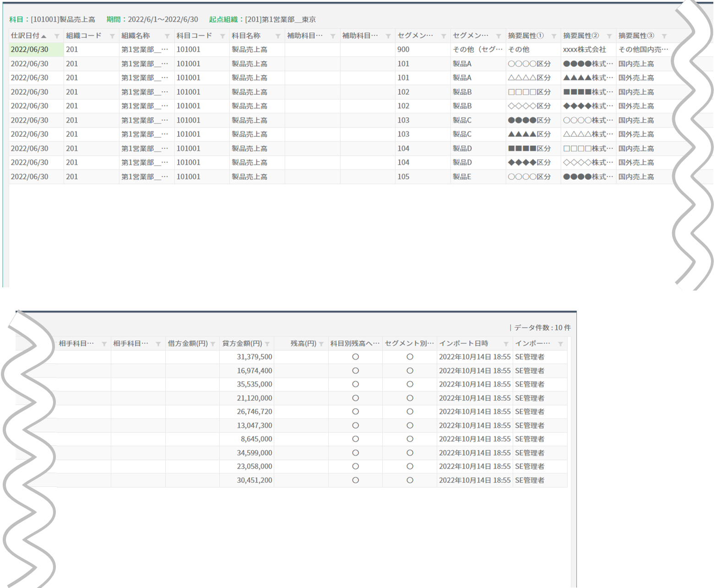Expand the 組織名称 filter dropdown
The image size is (717, 588).
tap(167, 36)
